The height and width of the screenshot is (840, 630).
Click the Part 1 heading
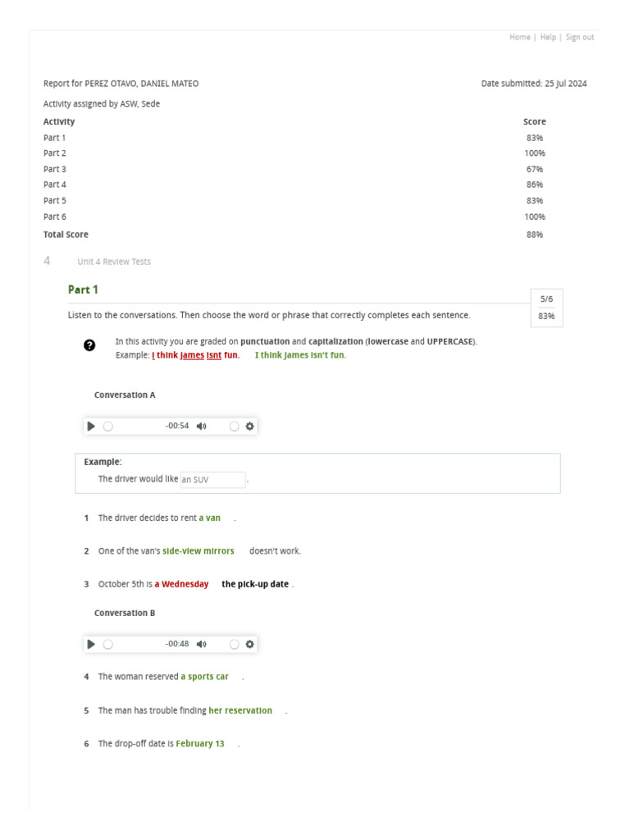tap(83, 290)
